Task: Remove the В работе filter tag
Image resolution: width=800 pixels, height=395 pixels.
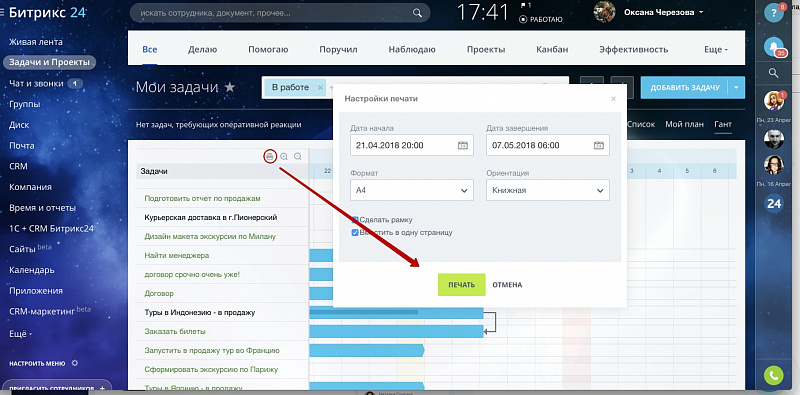Action: click(x=320, y=88)
